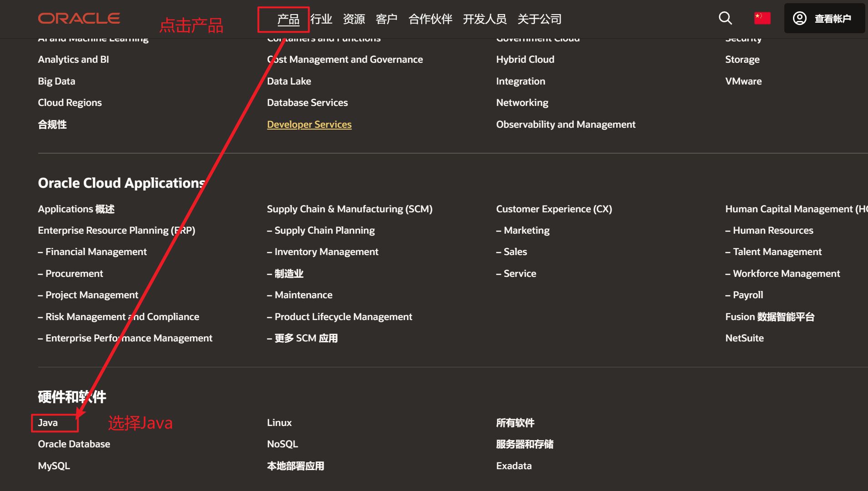Click the Payroll link
The height and width of the screenshot is (491, 868).
744,295
